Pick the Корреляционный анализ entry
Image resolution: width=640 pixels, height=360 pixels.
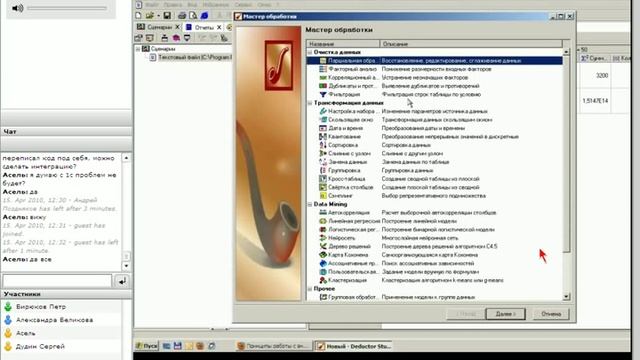[x=434, y=78]
